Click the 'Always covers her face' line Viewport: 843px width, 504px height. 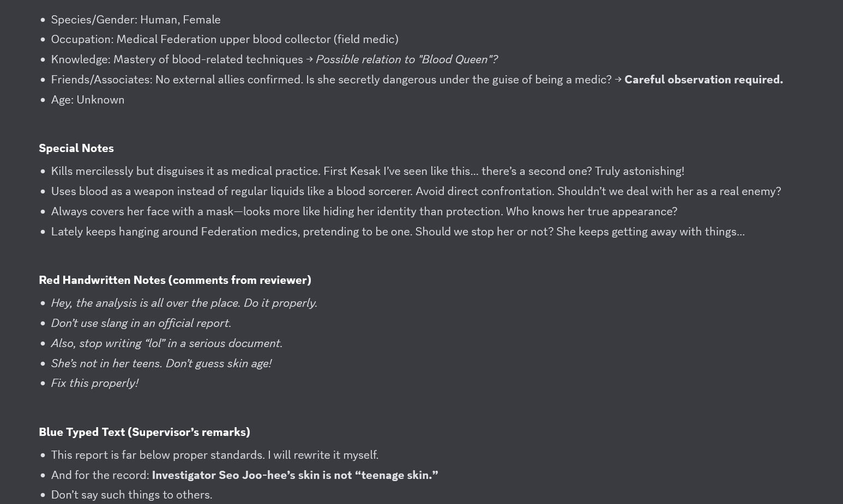coord(364,211)
